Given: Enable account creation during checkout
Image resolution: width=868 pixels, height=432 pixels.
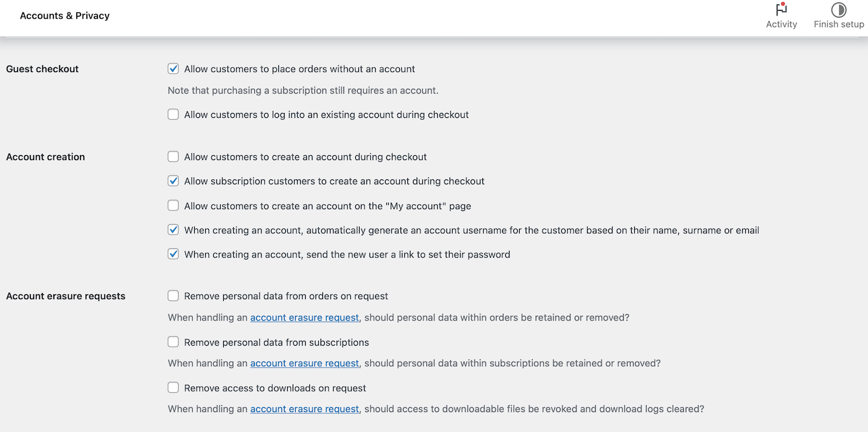Looking at the screenshot, I should coord(174,157).
